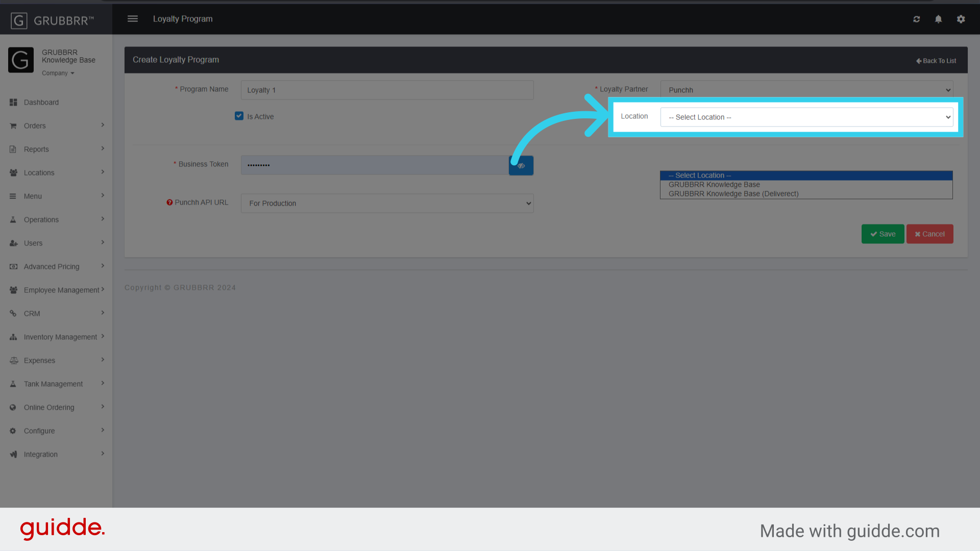
Task: Open the Select Location dropdown
Action: pos(806,117)
